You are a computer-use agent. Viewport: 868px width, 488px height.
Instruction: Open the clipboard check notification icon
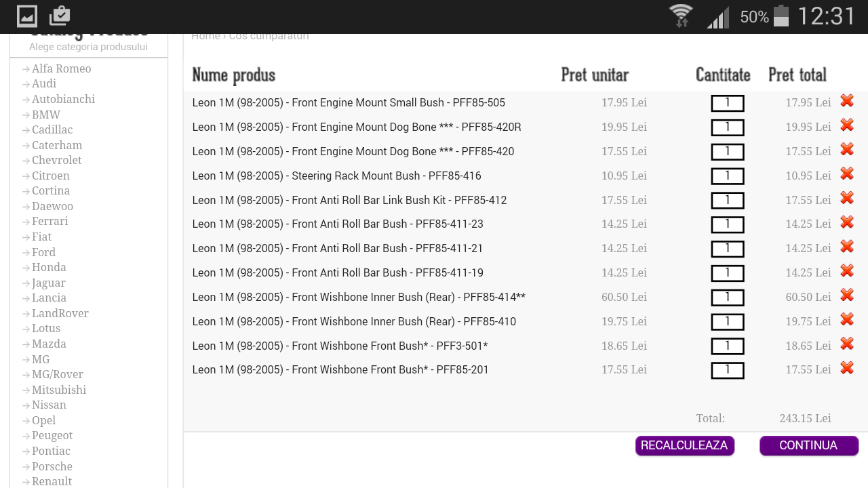pyautogui.click(x=60, y=16)
